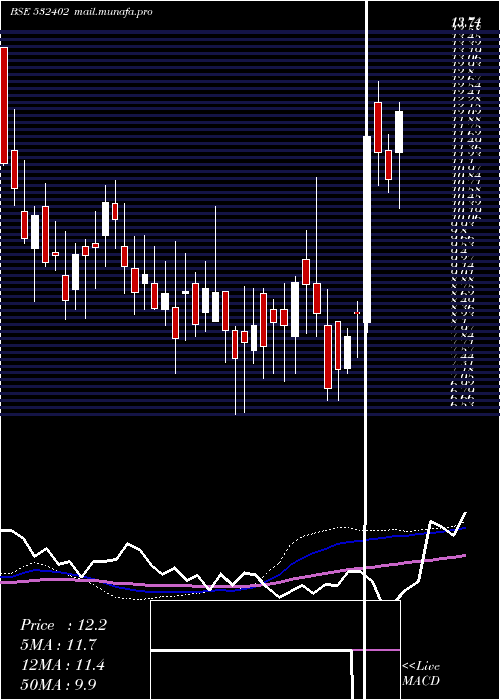Image resolution: width=500 pixels, height=700 pixels.
Task: Select the Price : 12.2 readout
Action: click(x=63, y=625)
